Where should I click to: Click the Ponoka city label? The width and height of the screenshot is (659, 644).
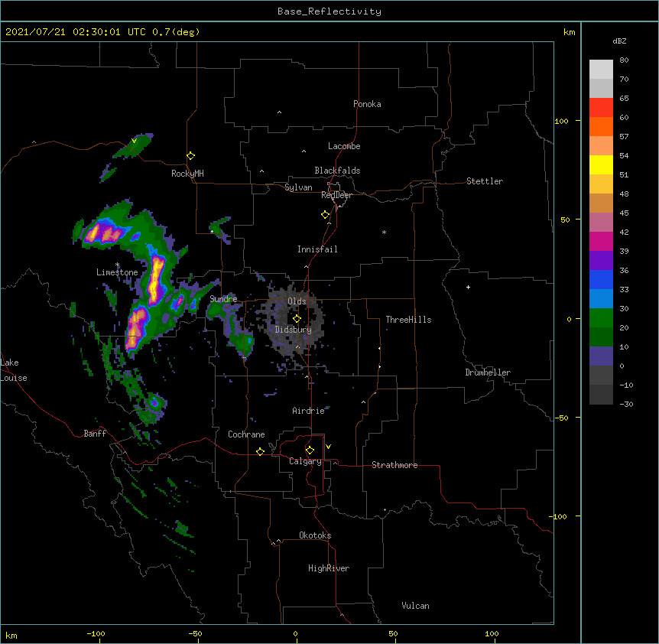tap(367, 104)
